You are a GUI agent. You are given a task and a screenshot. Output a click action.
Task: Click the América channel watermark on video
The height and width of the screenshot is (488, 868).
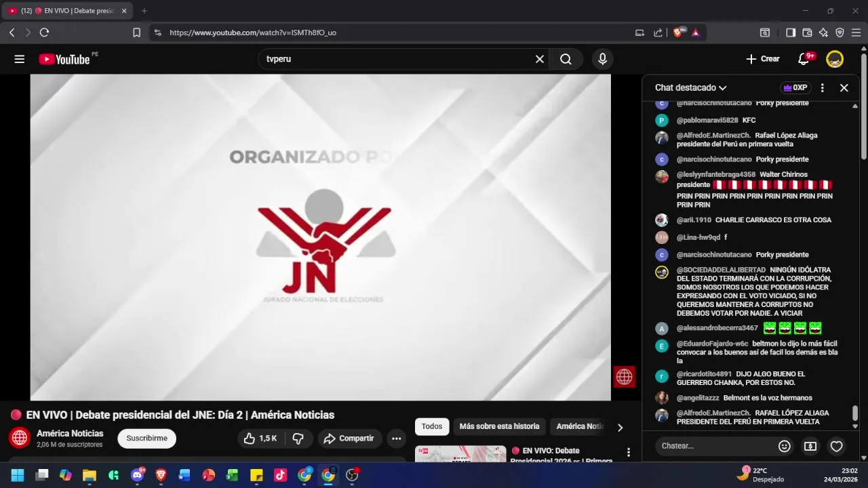point(625,377)
